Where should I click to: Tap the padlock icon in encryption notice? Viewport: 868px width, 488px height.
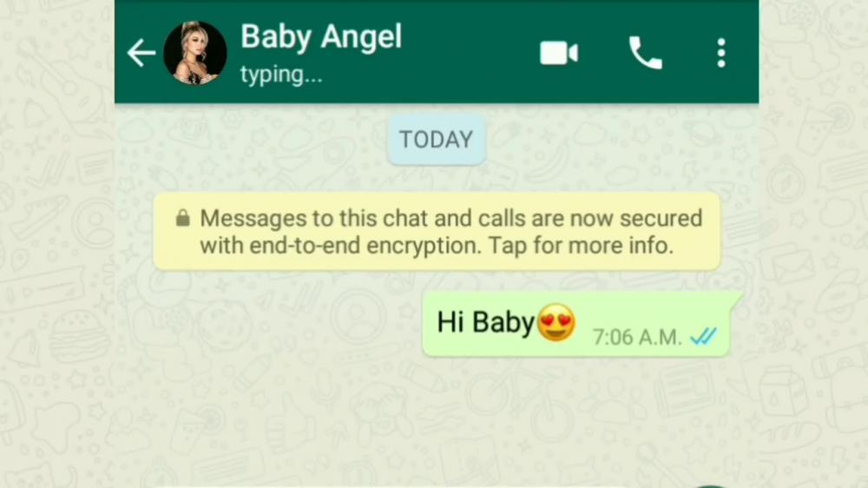[x=182, y=218]
